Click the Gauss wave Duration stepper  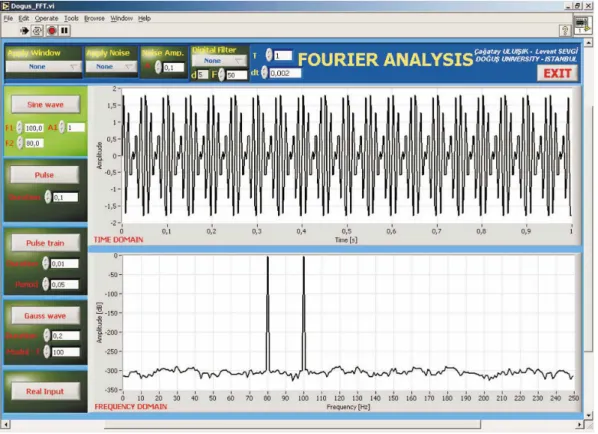click(x=47, y=335)
